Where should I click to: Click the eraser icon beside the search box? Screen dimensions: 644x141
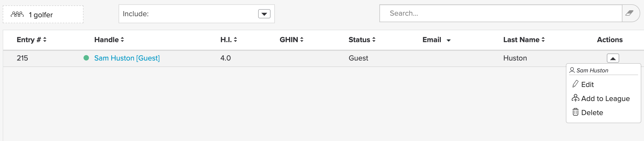(629, 13)
